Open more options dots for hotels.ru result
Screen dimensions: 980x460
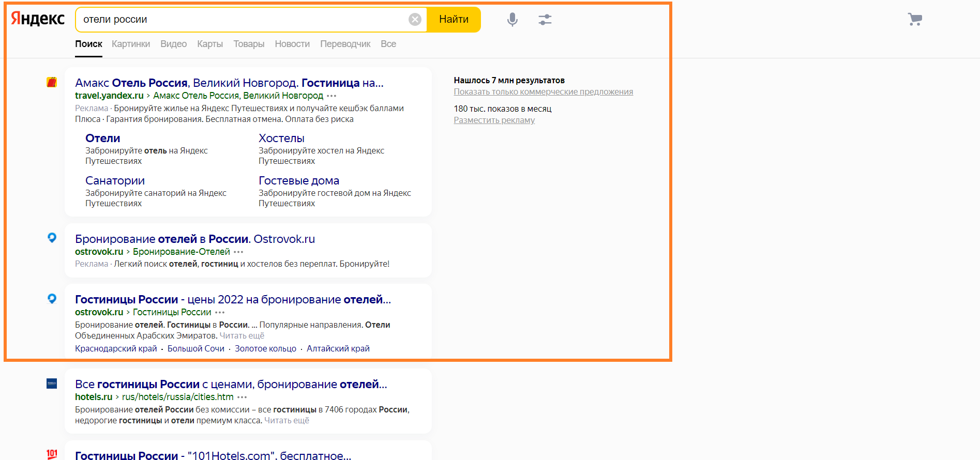tap(242, 397)
